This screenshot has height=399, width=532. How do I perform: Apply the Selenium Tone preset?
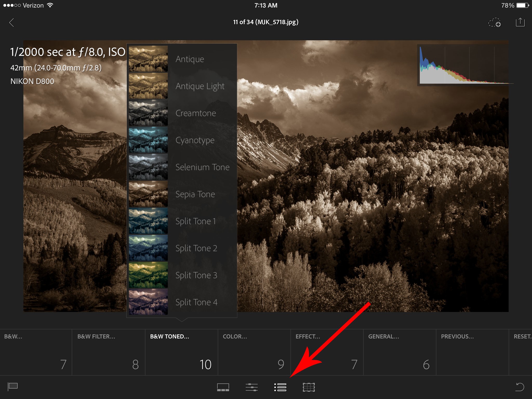pos(182,167)
